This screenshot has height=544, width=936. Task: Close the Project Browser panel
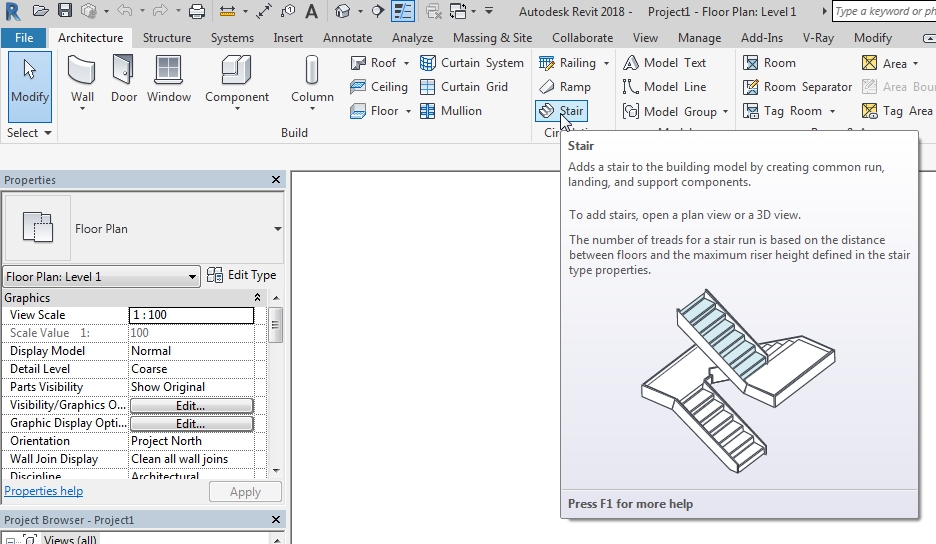click(276, 520)
